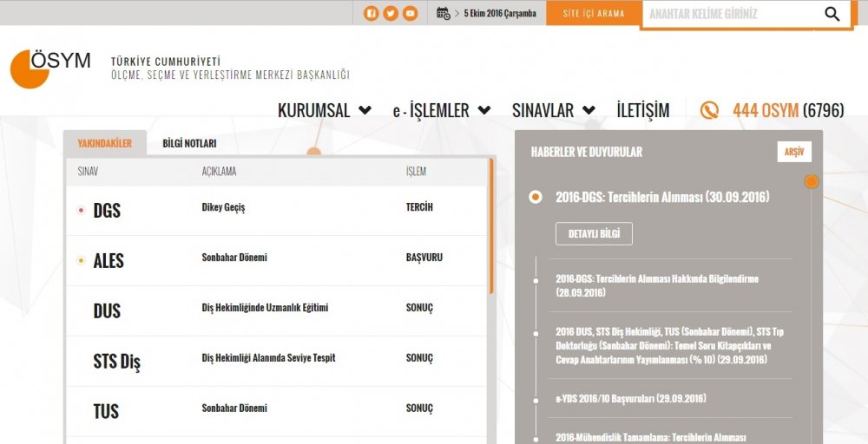Image resolution: width=868 pixels, height=444 pixels.
Task: Open the ÖSYM Twitter page icon
Action: click(x=391, y=13)
